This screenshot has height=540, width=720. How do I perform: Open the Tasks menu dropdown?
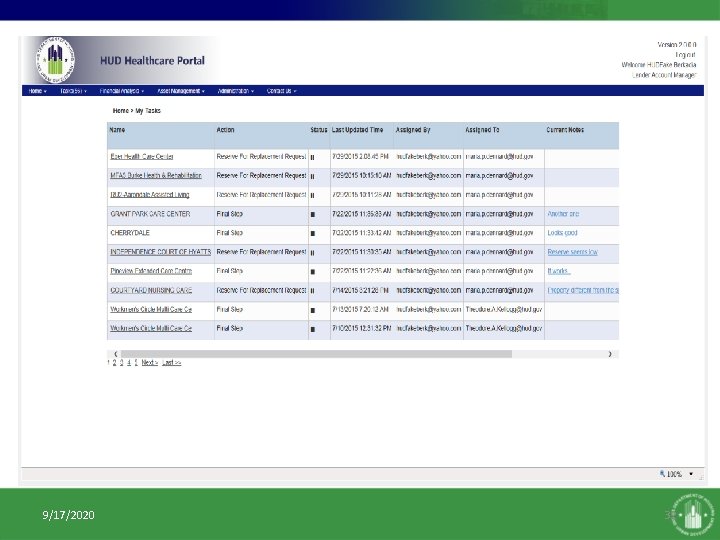pos(73,91)
